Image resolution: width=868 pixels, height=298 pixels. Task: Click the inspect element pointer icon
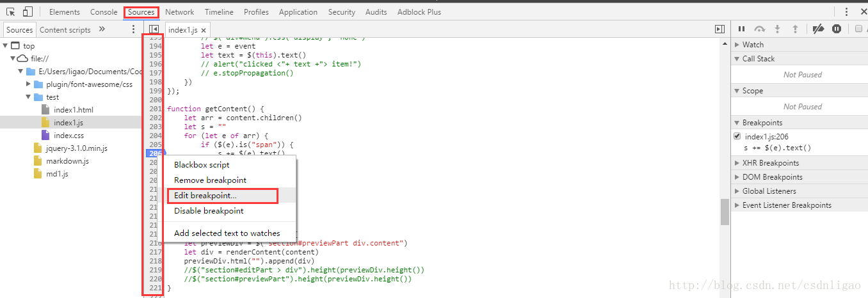click(x=11, y=12)
